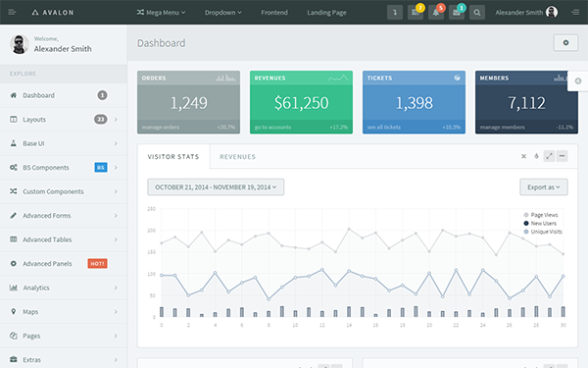This screenshot has width=588, height=368.
Task: Collapse the Visitor Stats panel with minus
Action: 562,156
